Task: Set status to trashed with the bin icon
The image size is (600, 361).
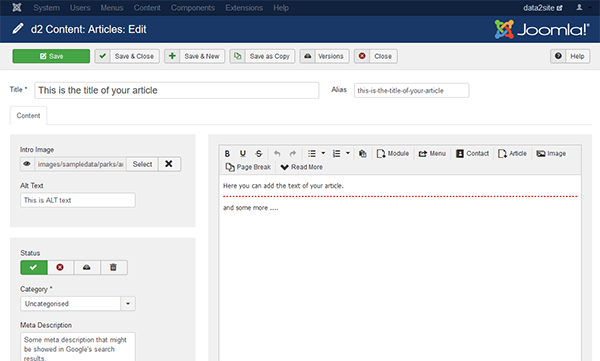Action: (113, 267)
